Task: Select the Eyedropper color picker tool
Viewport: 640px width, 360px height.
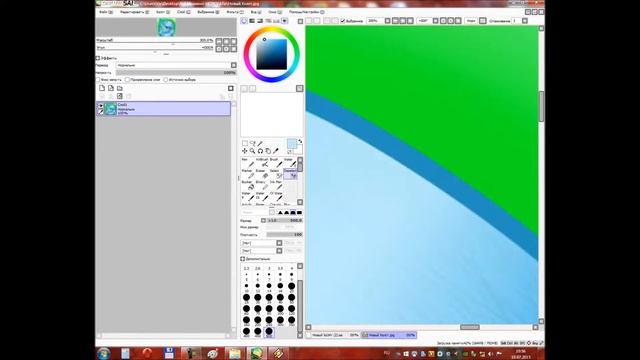Action: [276, 151]
